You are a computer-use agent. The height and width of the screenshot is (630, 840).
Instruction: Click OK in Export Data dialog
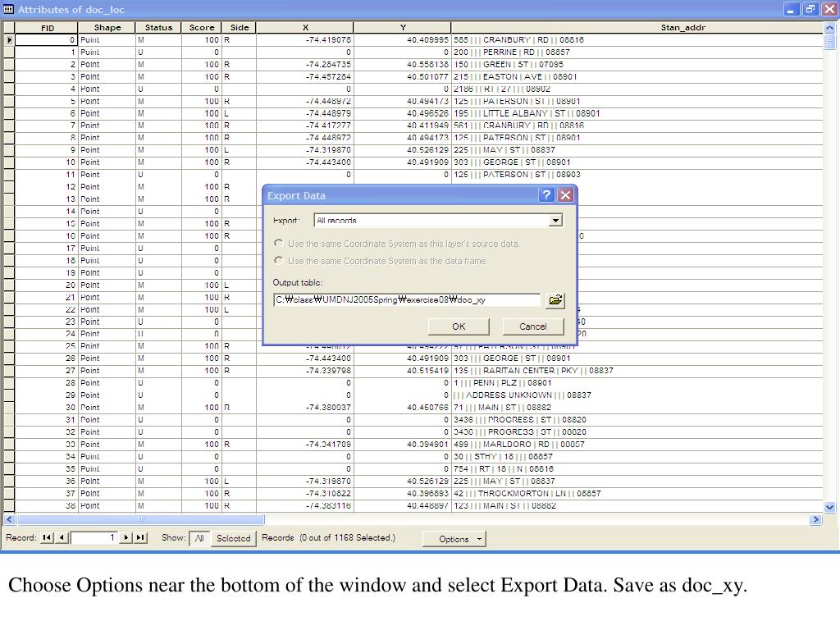(459, 326)
